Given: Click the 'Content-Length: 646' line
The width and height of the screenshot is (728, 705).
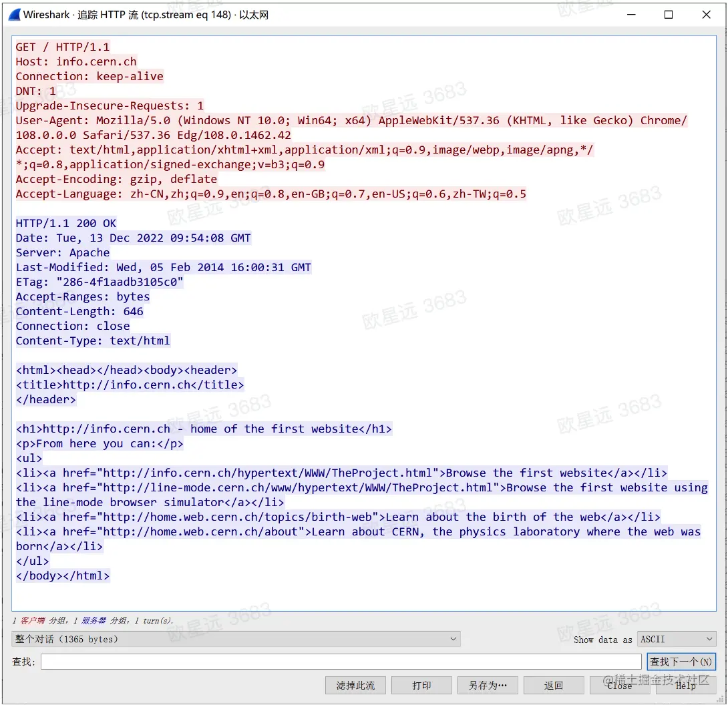Looking at the screenshot, I should [x=79, y=311].
